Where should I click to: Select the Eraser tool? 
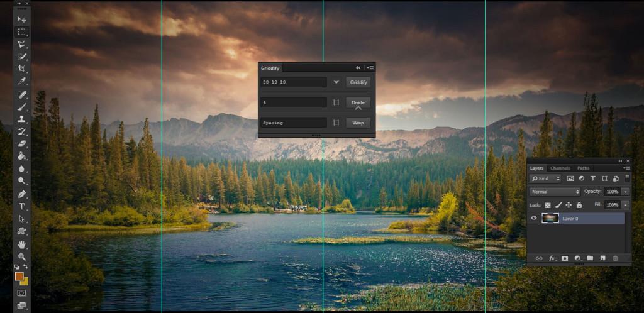22,143
